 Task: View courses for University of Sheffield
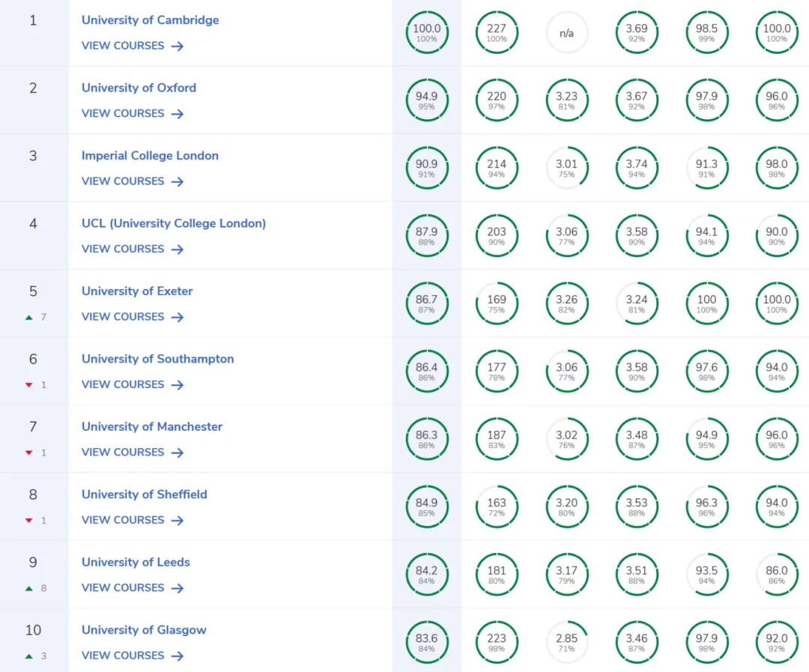tap(123, 520)
